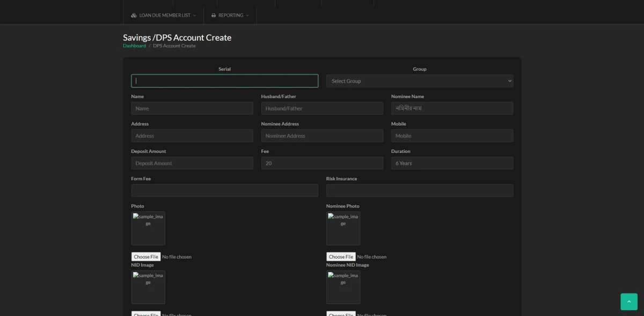644x316 pixels.
Task: Click the NID Image placeholder thumbnail
Action: (148, 287)
